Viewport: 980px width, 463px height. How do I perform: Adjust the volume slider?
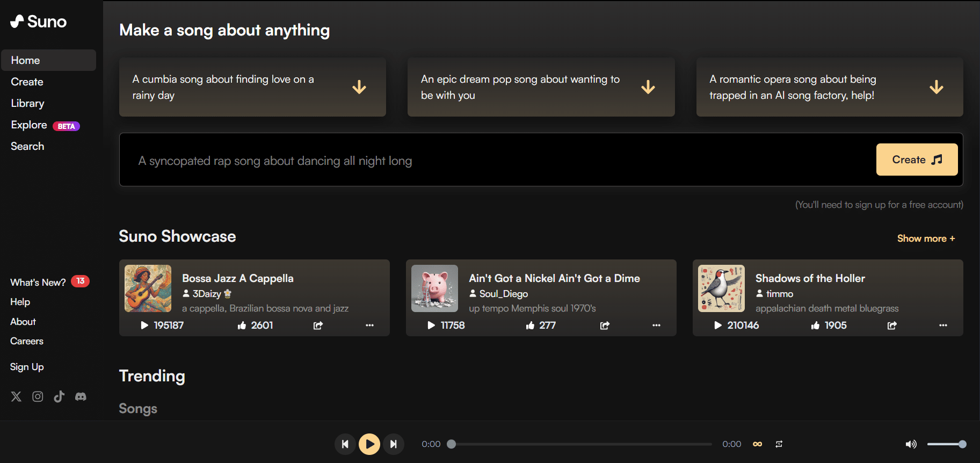pyautogui.click(x=947, y=444)
